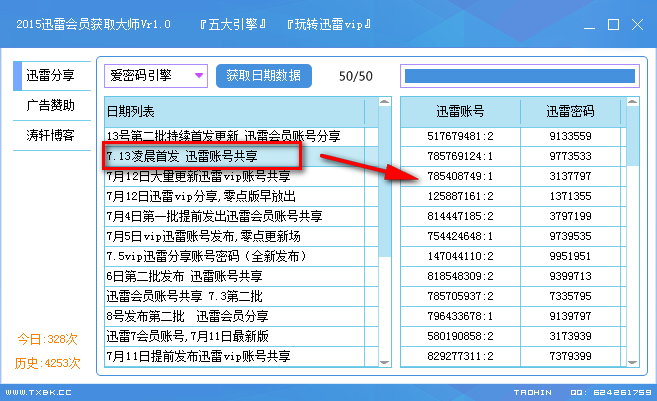Click the 迅雷密码 column header
Image resolution: width=657 pixels, height=401 pixels.
tap(570, 111)
